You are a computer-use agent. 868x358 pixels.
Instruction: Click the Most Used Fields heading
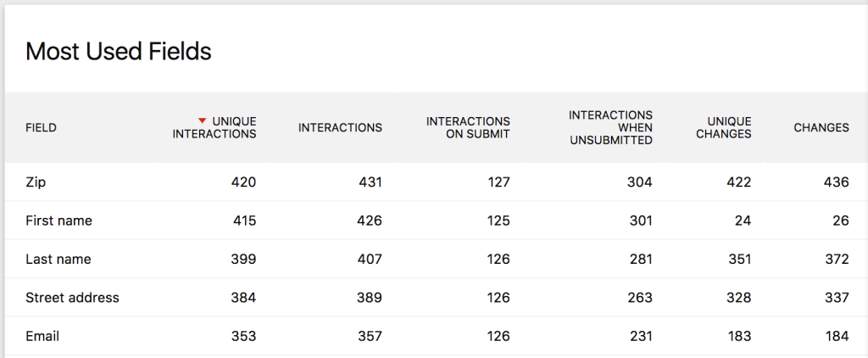point(118,52)
